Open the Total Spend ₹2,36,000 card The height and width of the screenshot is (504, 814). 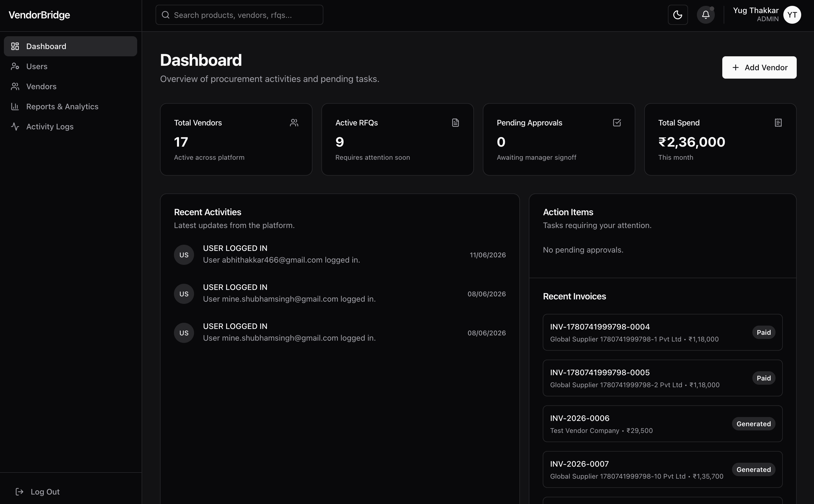coord(720,139)
